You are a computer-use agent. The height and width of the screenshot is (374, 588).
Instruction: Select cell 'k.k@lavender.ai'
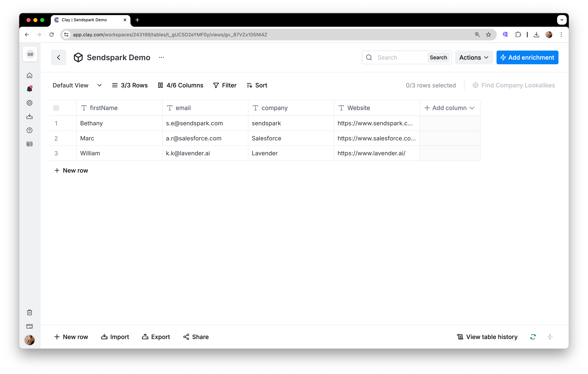click(x=205, y=153)
